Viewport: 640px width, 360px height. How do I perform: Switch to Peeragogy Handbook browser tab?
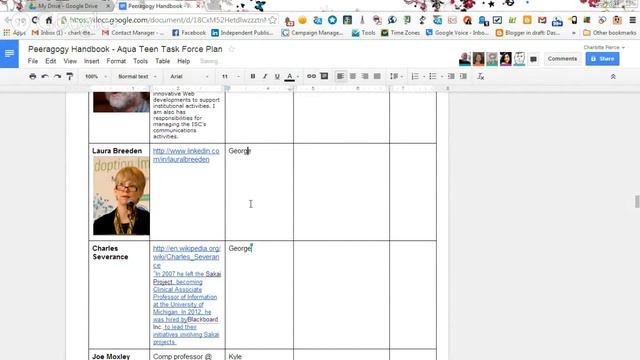pos(159,6)
